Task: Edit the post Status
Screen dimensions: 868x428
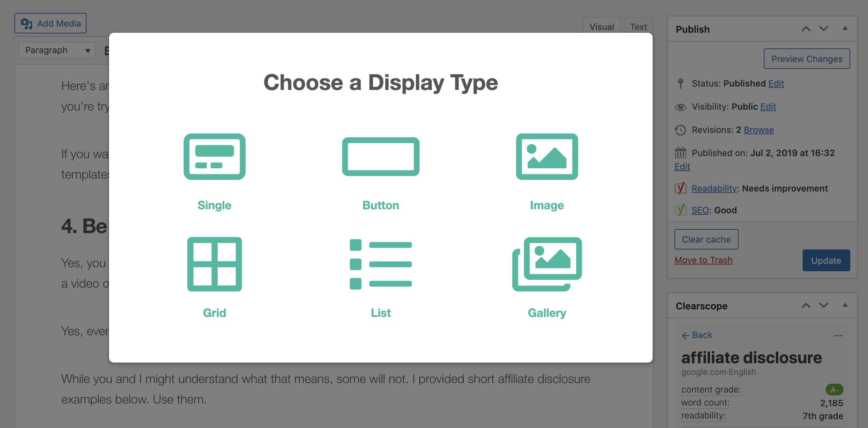Action: (x=776, y=83)
